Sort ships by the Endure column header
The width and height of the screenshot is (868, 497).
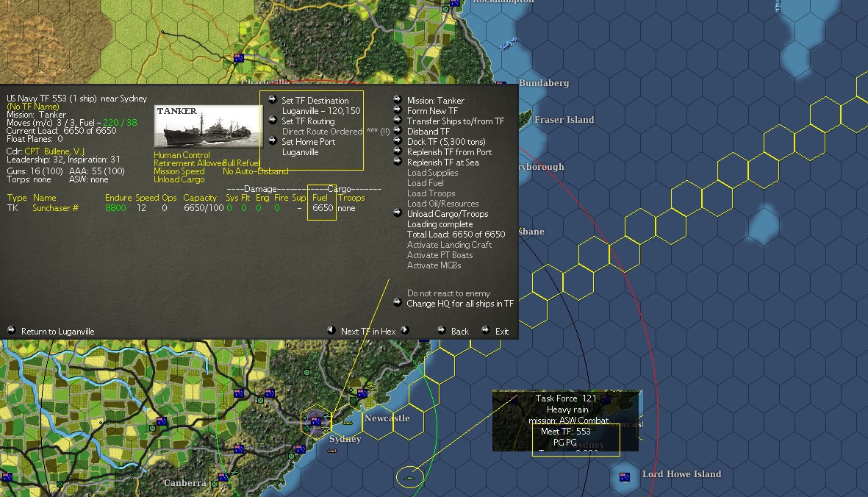tap(118, 198)
